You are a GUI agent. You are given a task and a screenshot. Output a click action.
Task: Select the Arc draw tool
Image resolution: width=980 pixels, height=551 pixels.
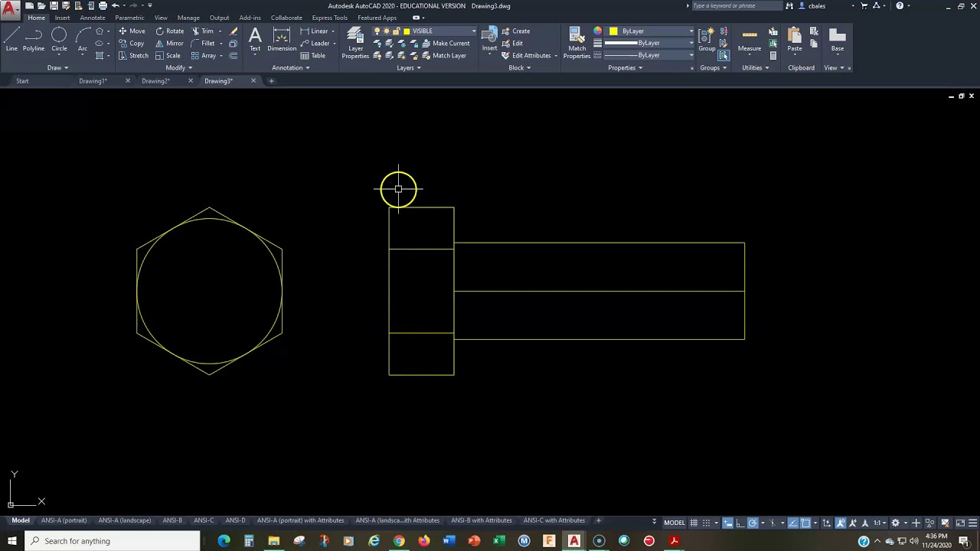click(x=83, y=40)
